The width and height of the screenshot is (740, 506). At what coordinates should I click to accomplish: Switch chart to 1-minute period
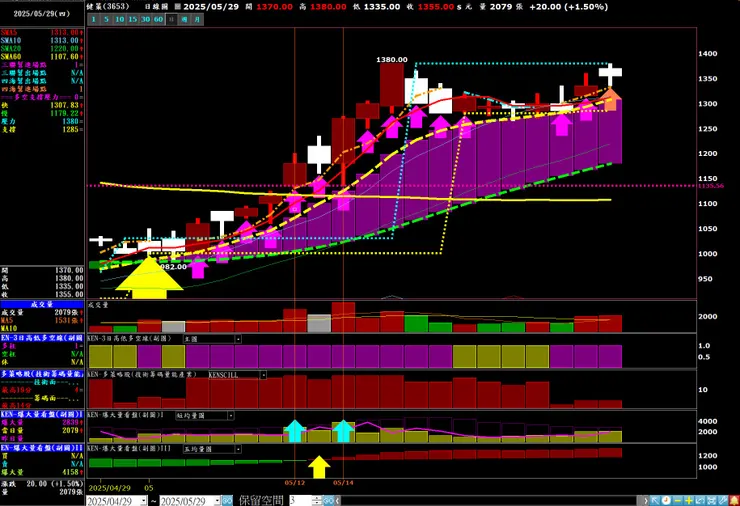[x=93, y=19]
